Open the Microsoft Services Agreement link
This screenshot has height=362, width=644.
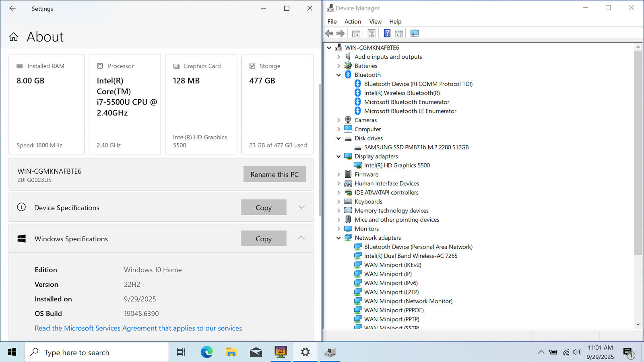click(x=138, y=328)
